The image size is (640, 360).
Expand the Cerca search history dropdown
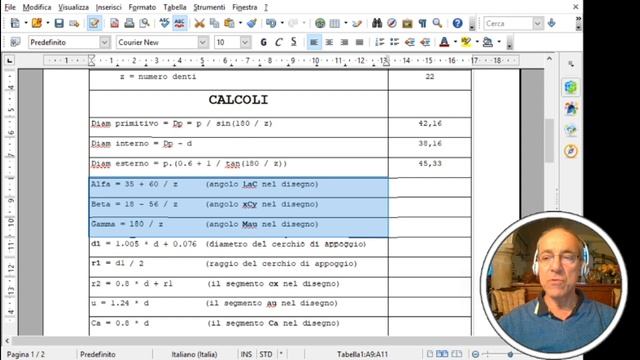pyautogui.click(x=538, y=24)
